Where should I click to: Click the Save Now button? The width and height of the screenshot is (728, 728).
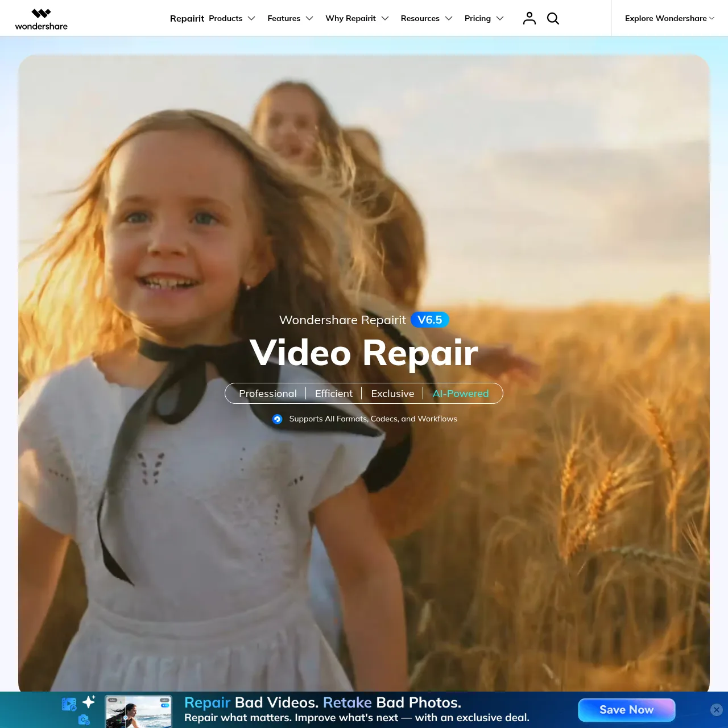coord(627,710)
